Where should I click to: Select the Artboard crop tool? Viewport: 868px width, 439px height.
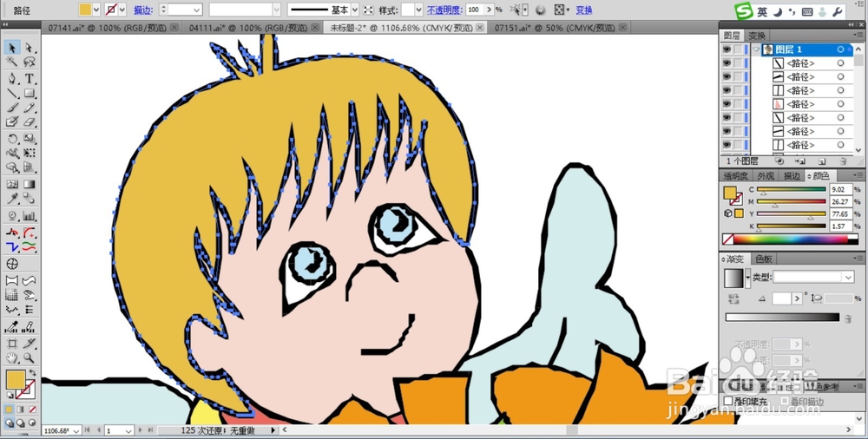(12, 344)
